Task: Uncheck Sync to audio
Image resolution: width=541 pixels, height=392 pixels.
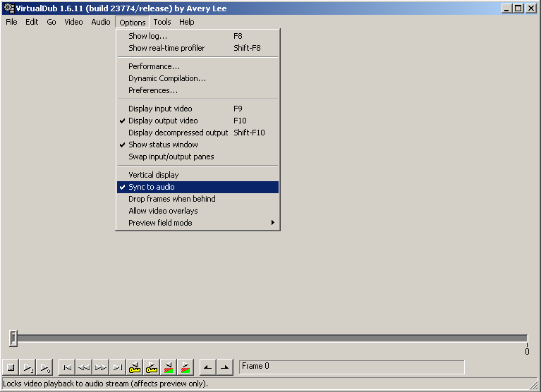Action: click(x=197, y=188)
